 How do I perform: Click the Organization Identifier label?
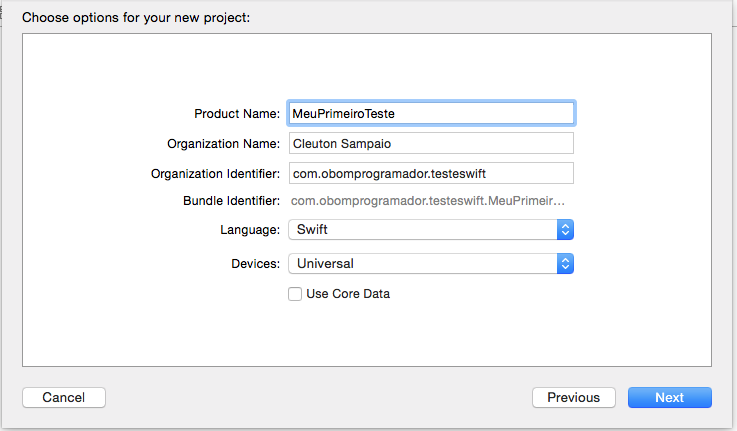click(215, 174)
